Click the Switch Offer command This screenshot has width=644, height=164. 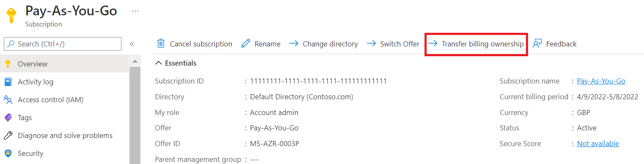pyautogui.click(x=393, y=44)
